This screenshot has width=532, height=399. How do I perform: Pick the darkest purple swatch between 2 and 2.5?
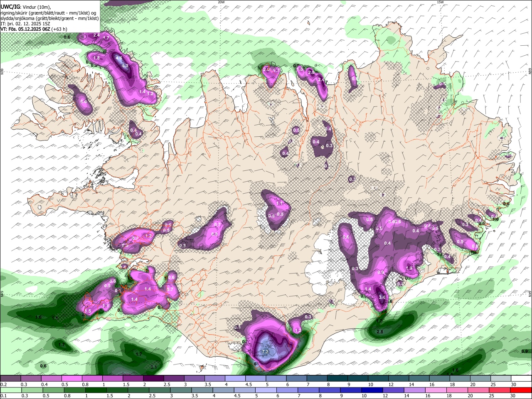pos(153,379)
